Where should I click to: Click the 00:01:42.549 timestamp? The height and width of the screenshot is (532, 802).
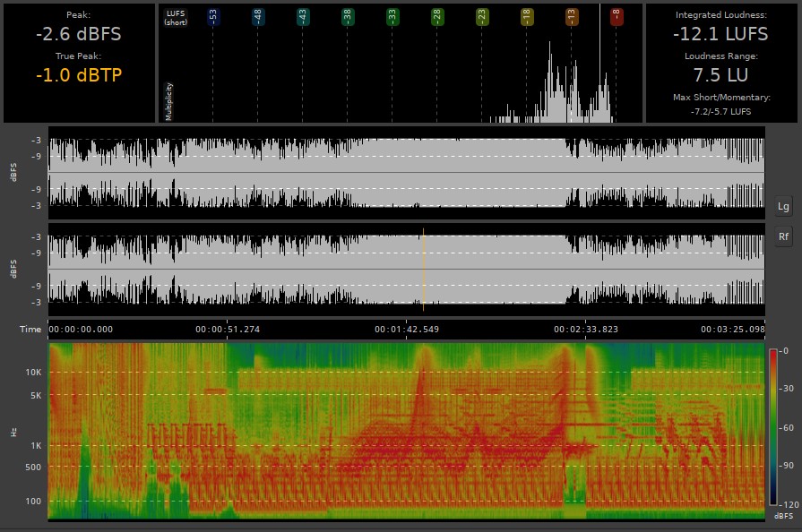[x=407, y=329]
